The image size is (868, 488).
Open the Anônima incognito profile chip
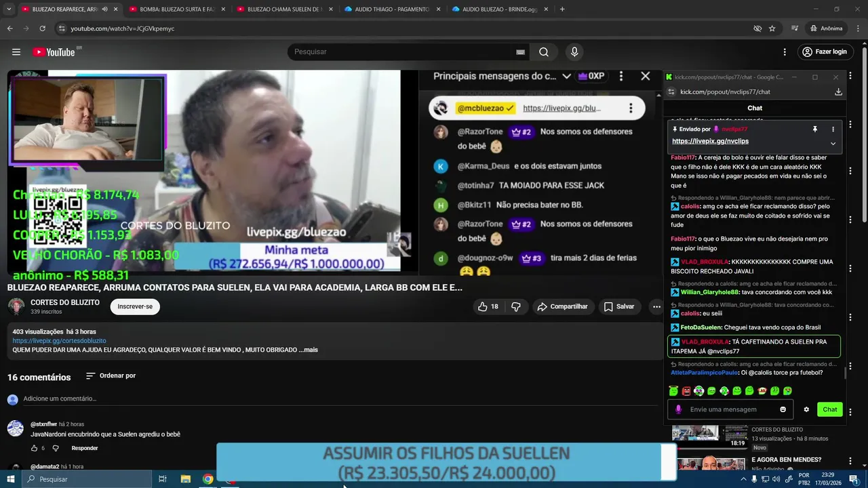coord(826,28)
